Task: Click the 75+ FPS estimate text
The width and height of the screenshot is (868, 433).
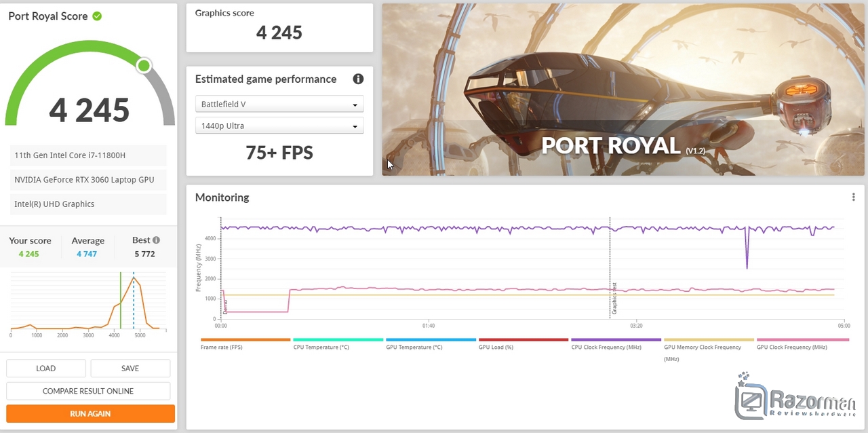Action: (279, 153)
